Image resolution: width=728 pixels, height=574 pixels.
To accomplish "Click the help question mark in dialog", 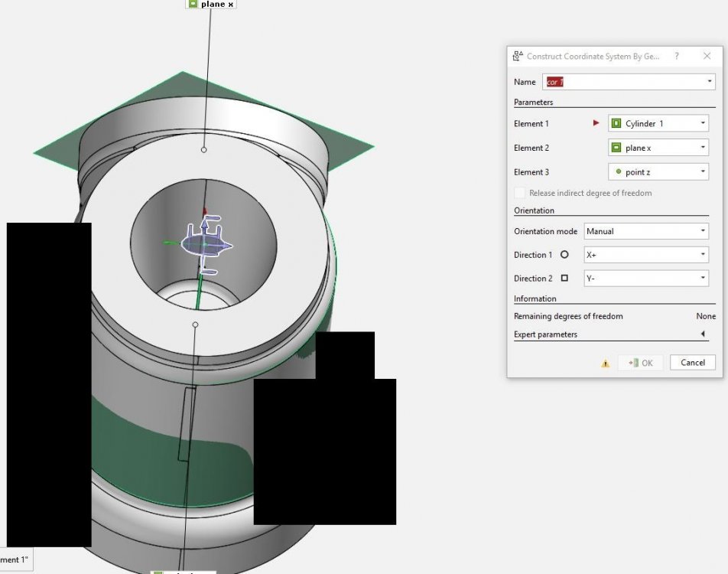I will pyautogui.click(x=677, y=56).
